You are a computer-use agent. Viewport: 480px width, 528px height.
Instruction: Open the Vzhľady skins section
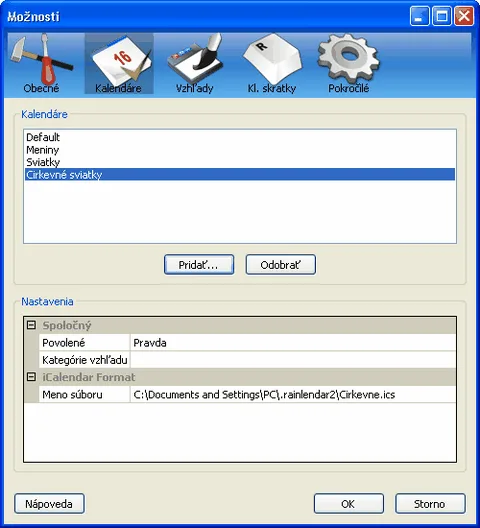point(195,64)
